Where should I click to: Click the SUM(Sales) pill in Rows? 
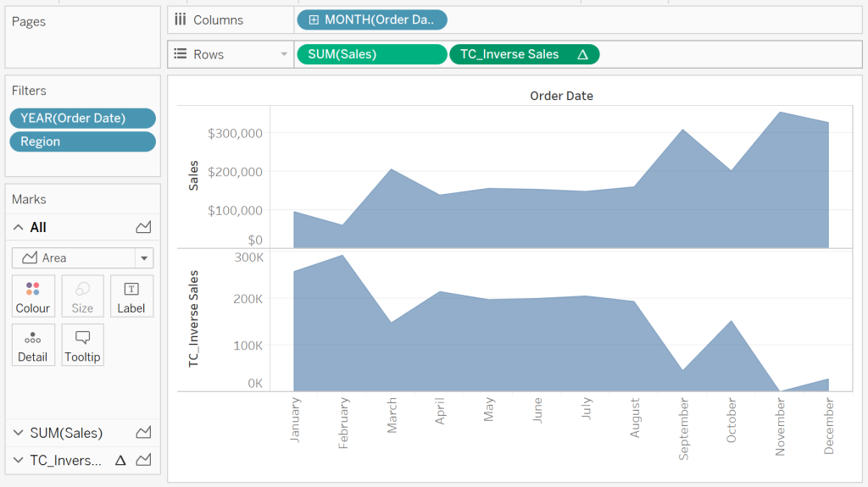tap(371, 54)
